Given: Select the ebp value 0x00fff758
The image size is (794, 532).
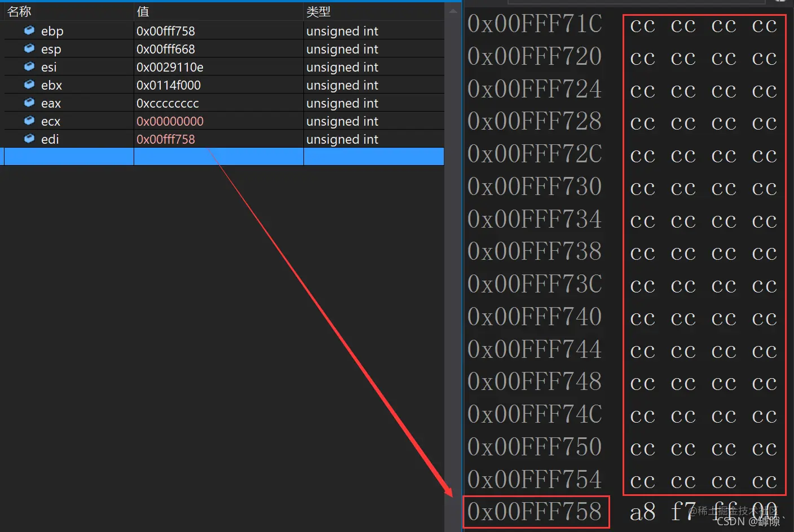Looking at the screenshot, I should tap(166, 31).
